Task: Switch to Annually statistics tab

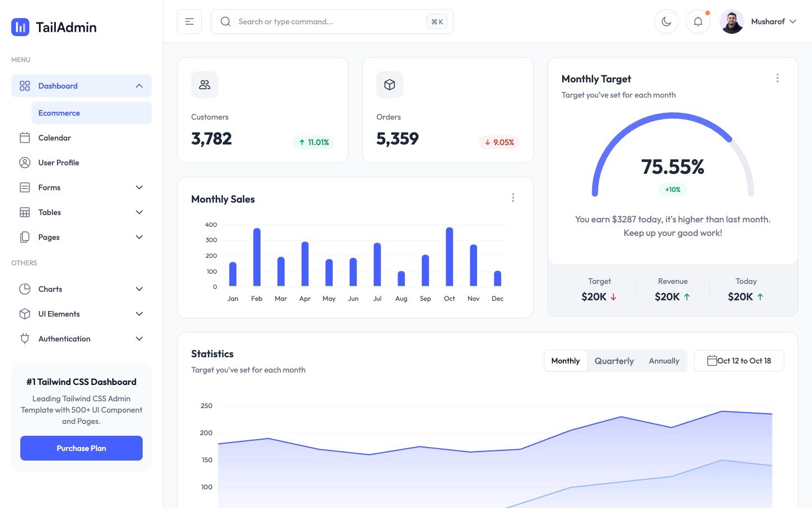Action: [x=664, y=361]
